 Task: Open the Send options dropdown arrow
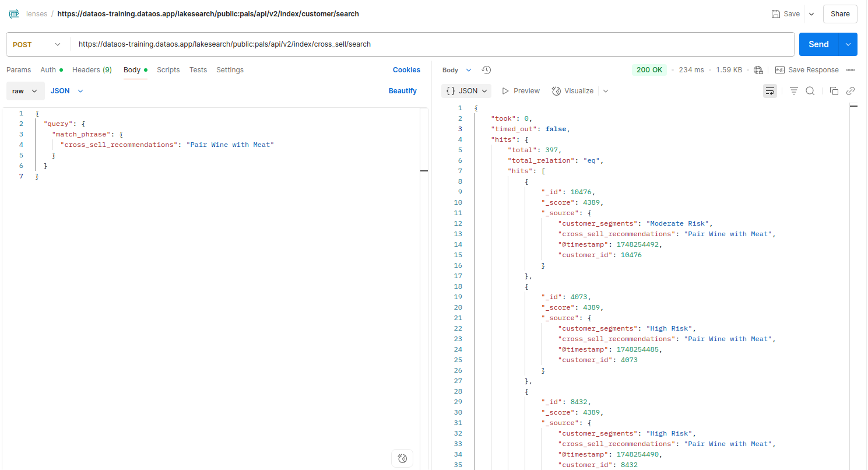pyautogui.click(x=848, y=44)
